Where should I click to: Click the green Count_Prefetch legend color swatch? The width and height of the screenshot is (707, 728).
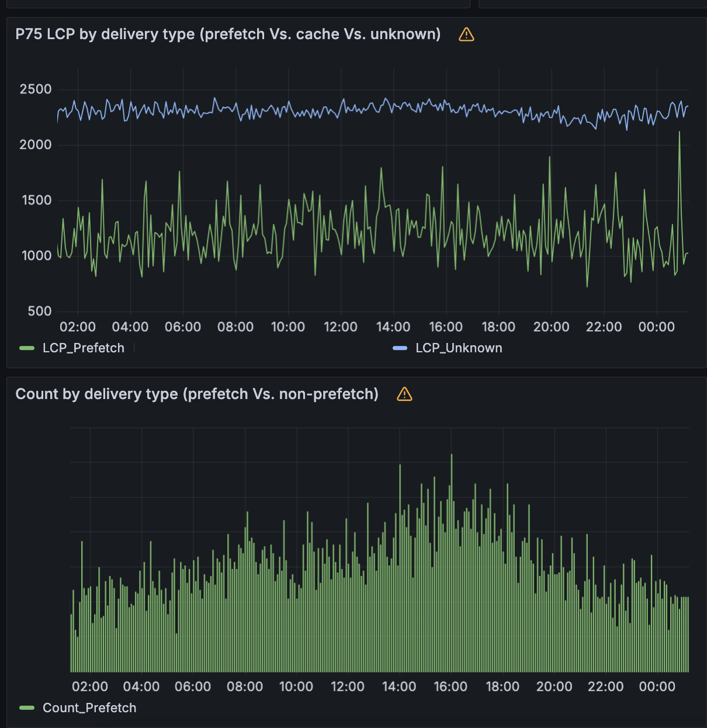click(27, 708)
